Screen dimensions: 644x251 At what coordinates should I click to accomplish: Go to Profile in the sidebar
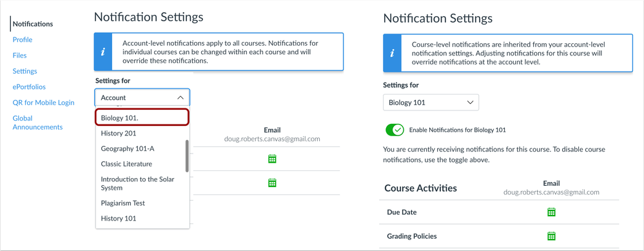[23, 39]
